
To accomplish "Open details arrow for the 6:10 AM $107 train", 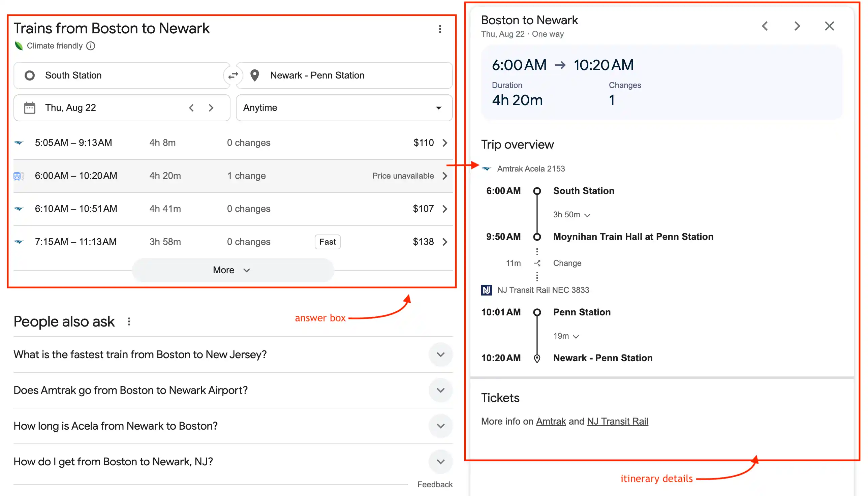I will point(444,209).
